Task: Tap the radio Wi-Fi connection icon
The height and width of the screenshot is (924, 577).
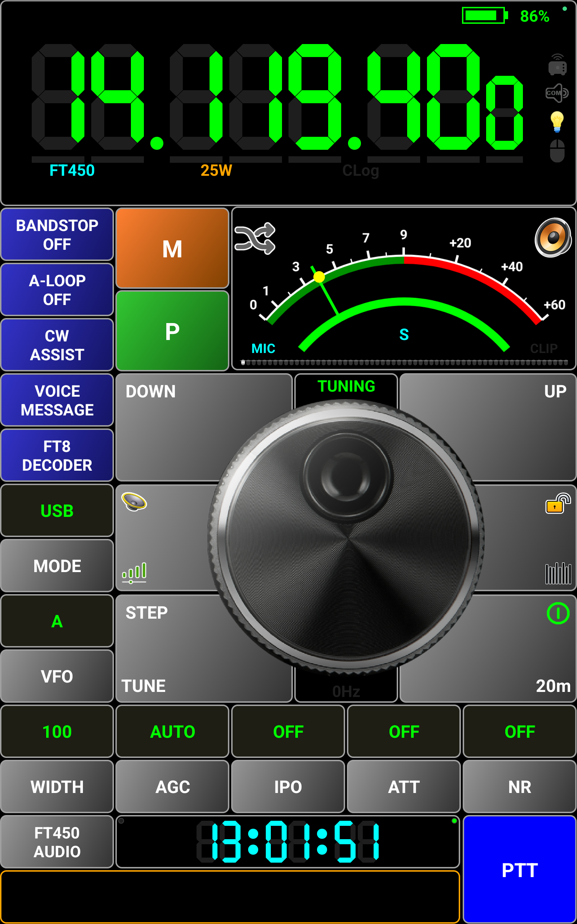Action: click(x=557, y=65)
